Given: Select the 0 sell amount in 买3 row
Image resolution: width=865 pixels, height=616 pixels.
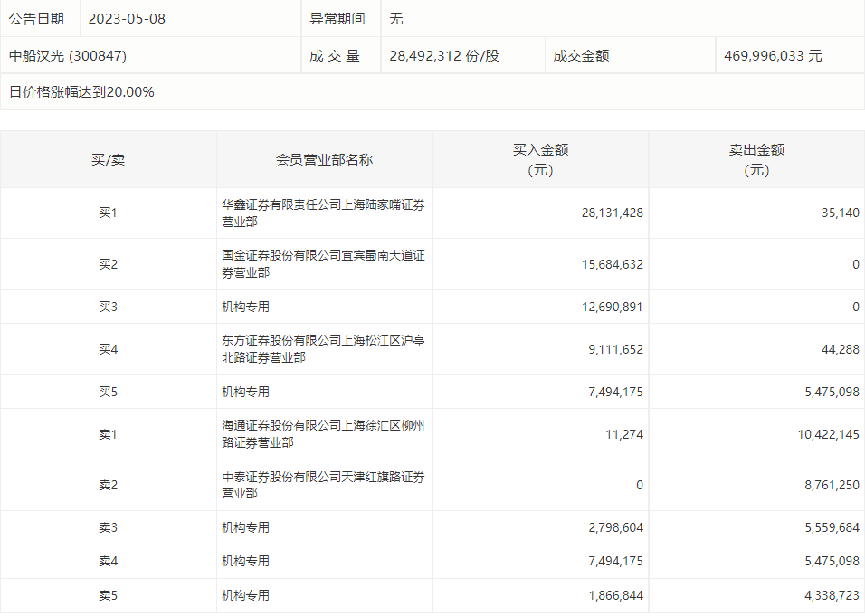Looking at the screenshot, I should pos(856,307).
